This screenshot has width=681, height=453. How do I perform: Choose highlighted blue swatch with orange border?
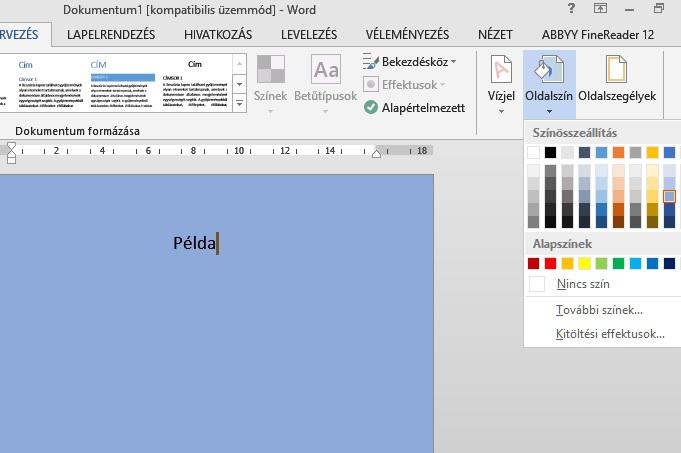pos(669,196)
